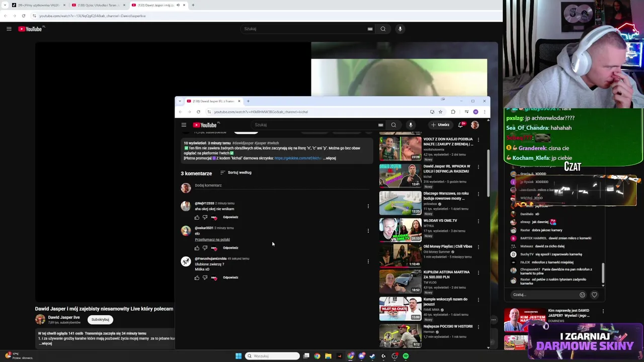Screen dimensions: 644x362
Task: Open account avatar menu in front window
Action: 474,125
